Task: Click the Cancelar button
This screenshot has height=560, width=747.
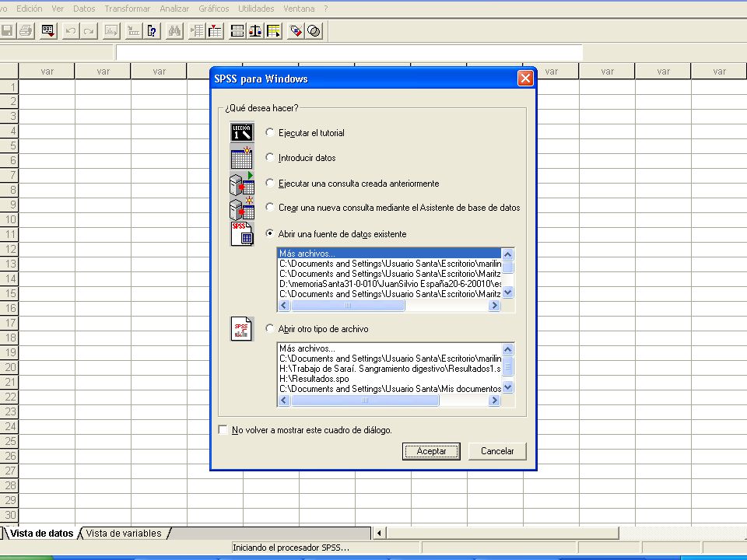Action: click(x=497, y=451)
